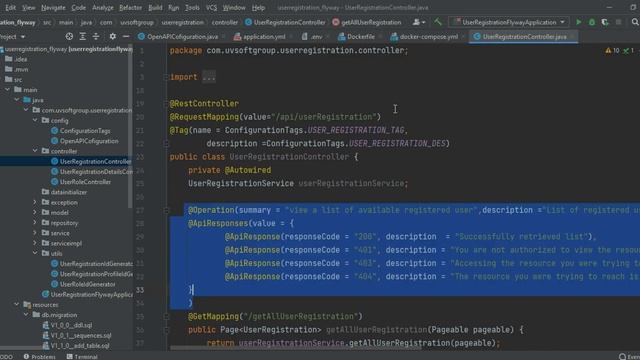
Task: Click line number 33 in gutter
Action: click(140, 290)
